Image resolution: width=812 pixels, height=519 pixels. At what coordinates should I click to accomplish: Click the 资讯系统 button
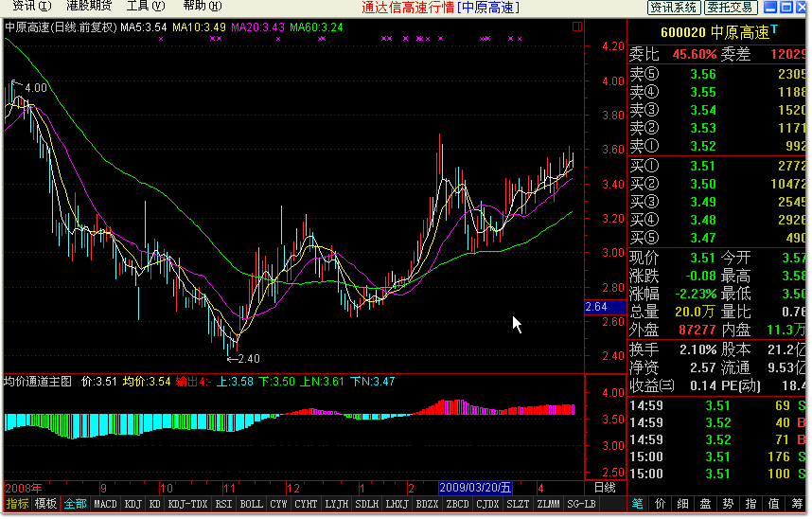pyautogui.click(x=674, y=7)
